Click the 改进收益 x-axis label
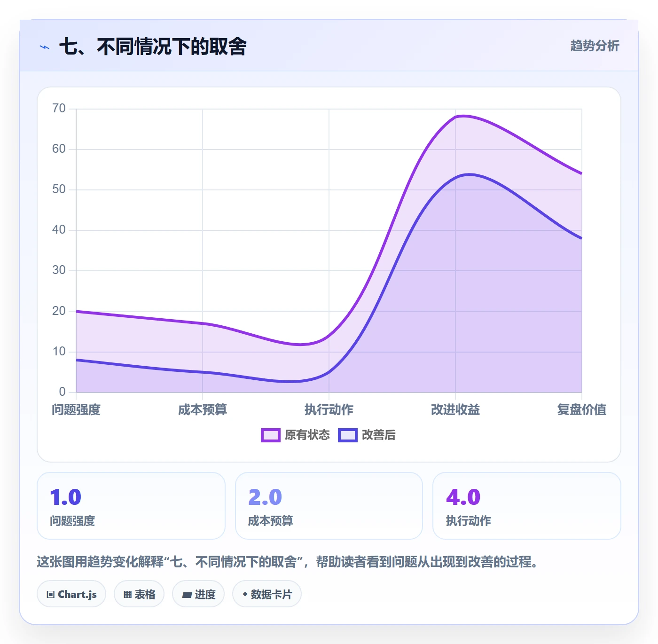This screenshot has width=658, height=644. click(455, 410)
